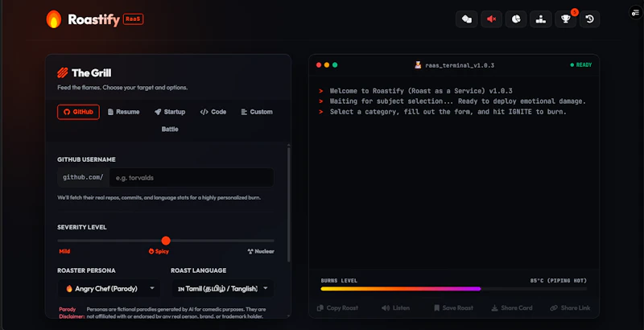Switch to the Resume tab
This screenshot has height=330, width=644.
(124, 112)
